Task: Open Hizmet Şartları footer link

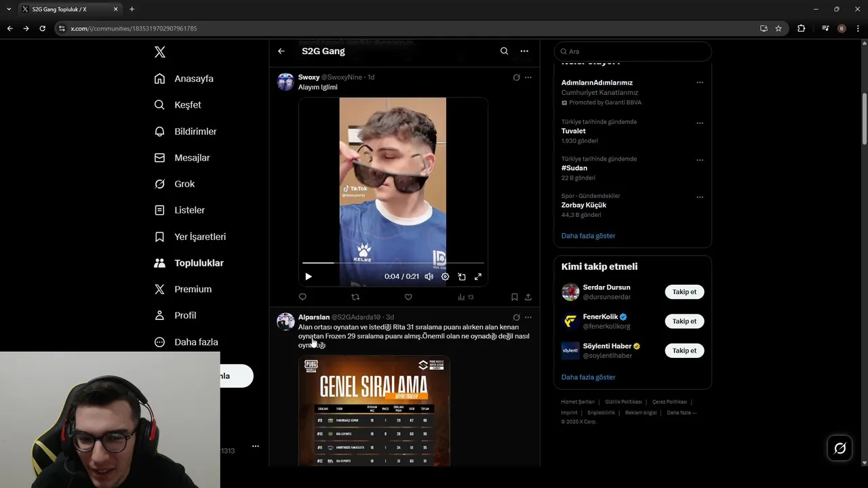Action: 578,402
